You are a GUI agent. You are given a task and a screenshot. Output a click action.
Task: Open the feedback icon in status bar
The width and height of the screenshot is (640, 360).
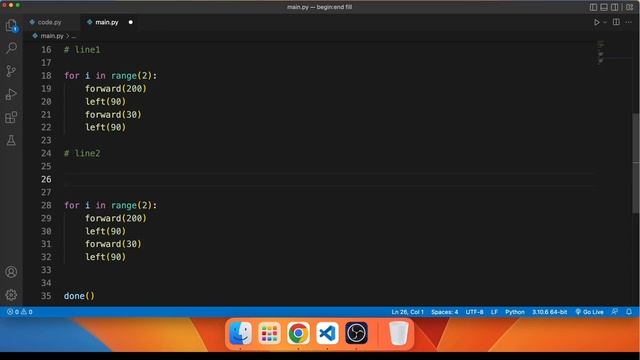tap(615, 312)
